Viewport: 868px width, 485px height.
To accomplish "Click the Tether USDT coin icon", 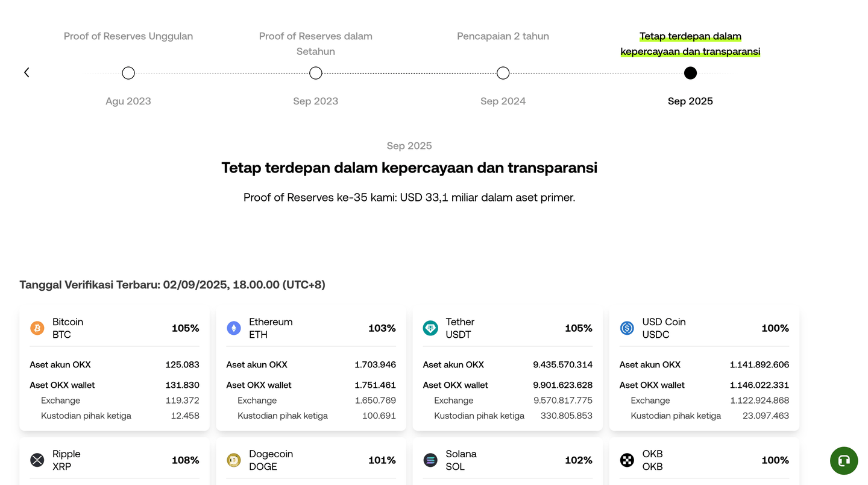I will coord(430,328).
